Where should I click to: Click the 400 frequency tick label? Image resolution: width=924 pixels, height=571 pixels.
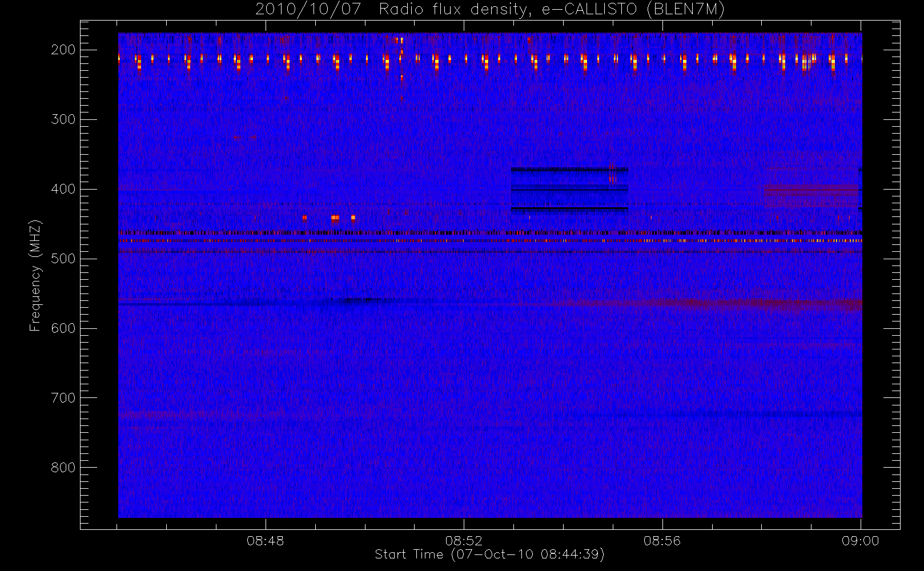[x=63, y=189]
